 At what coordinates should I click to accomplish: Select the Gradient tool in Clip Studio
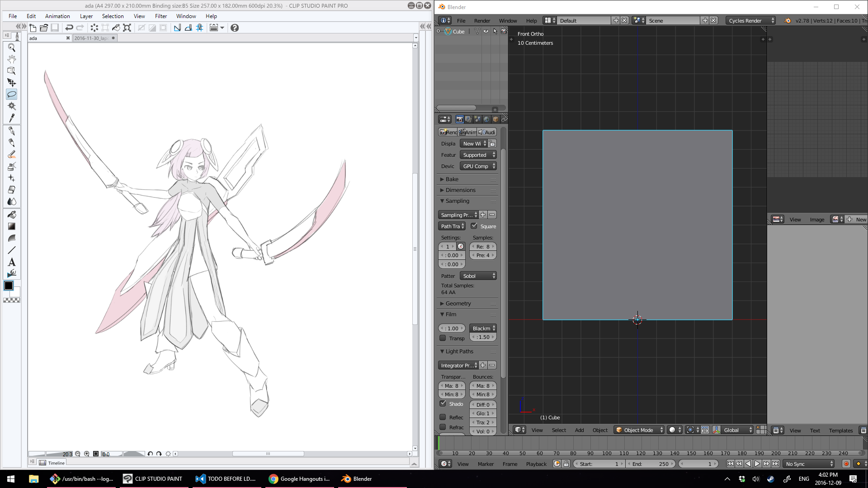coord(12,226)
